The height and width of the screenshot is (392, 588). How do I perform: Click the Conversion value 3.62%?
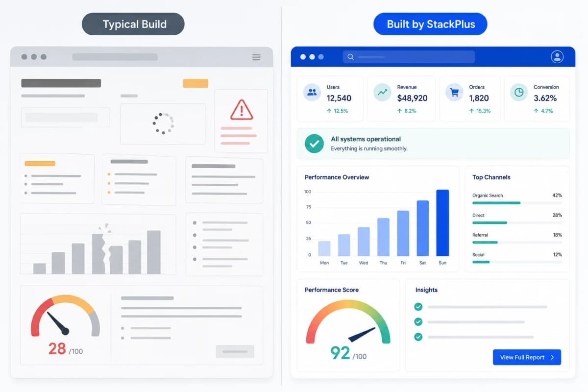click(545, 98)
